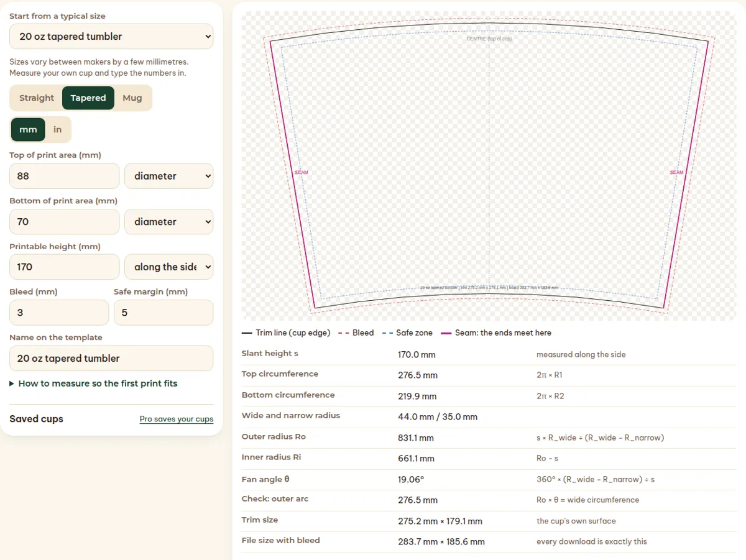Select the Tapered cup shape

tap(88, 98)
